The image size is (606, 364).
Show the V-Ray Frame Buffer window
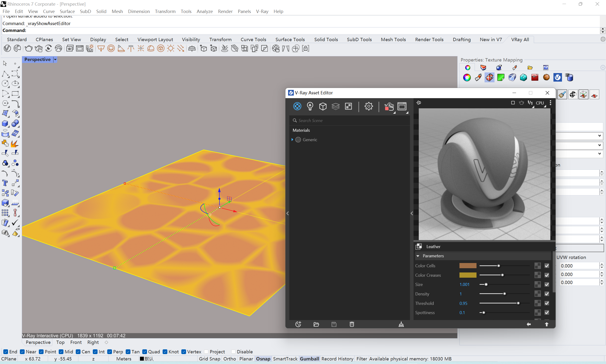click(x=402, y=106)
